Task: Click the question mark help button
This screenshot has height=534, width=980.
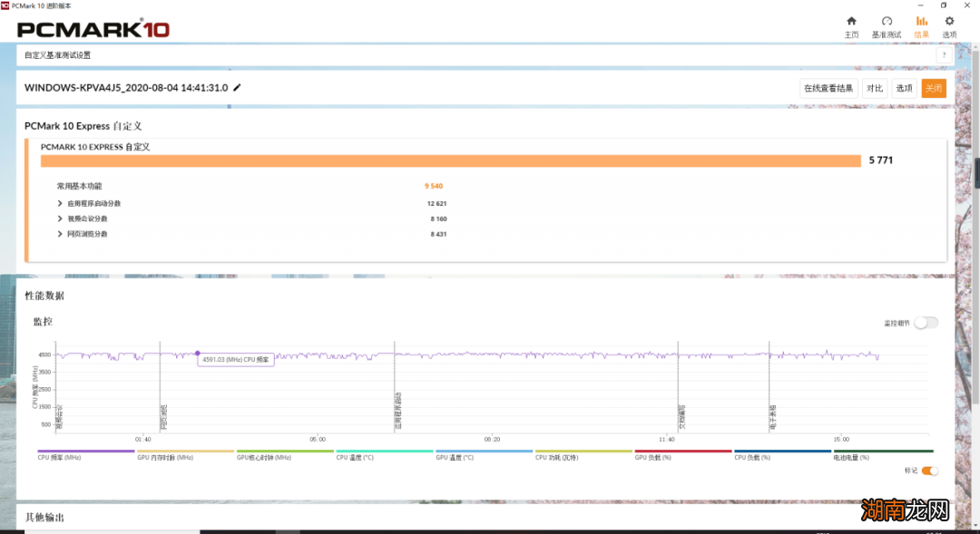Action: click(x=943, y=55)
